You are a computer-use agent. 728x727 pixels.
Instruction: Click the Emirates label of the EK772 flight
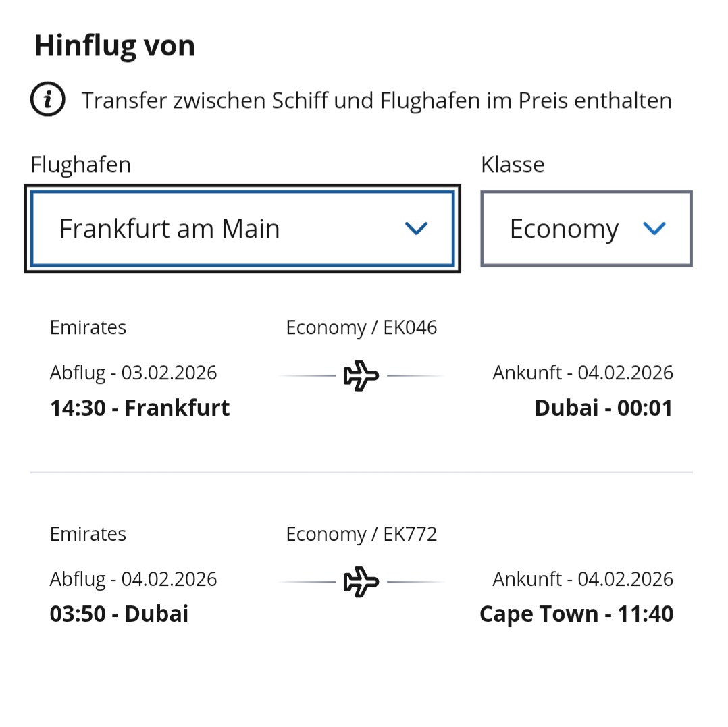point(88,535)
